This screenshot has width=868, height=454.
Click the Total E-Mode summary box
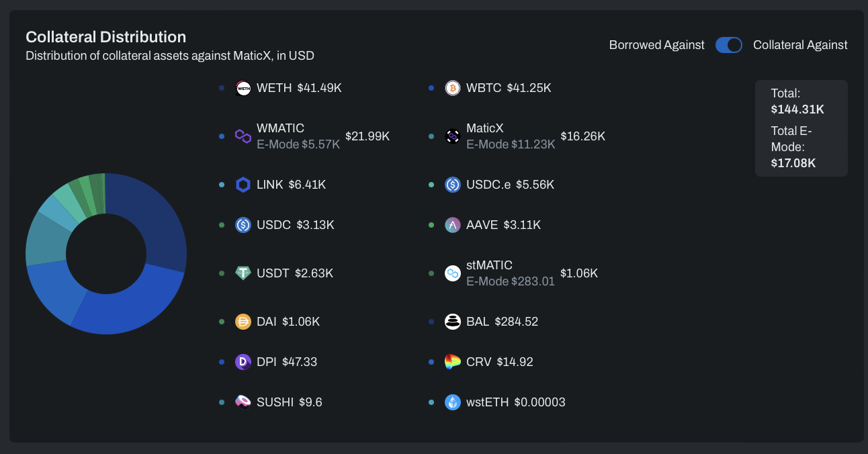coord(801,147)
